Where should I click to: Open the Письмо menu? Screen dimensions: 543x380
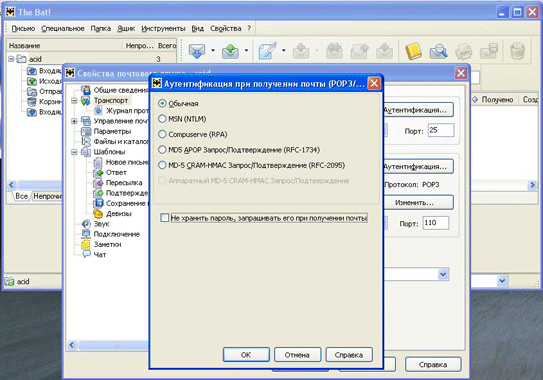(23, 29)
